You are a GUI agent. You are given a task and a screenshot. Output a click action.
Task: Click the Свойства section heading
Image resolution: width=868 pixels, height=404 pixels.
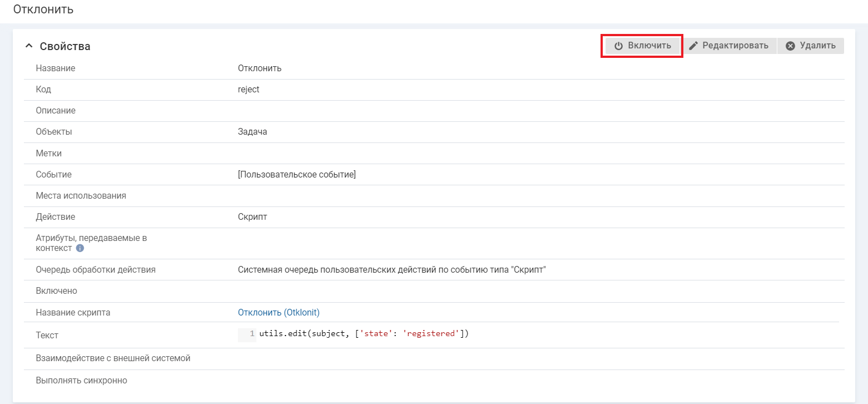click(x=65, y=46)
